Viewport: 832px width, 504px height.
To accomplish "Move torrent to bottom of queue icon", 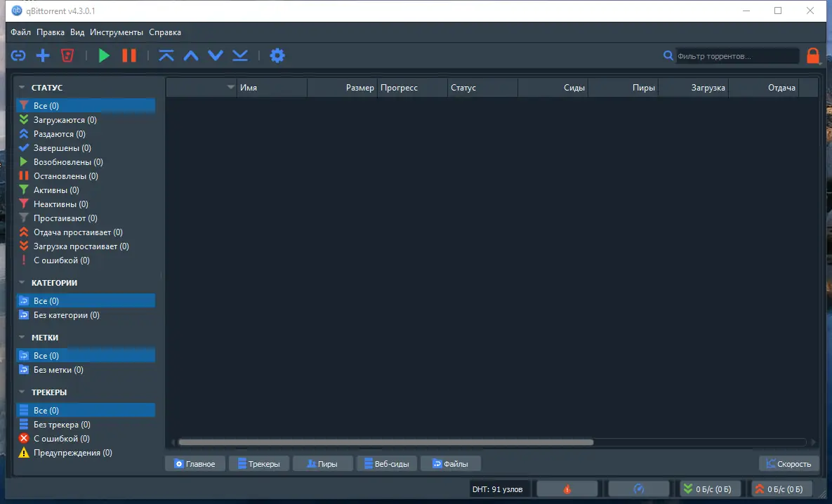I will tap(240, 55).
